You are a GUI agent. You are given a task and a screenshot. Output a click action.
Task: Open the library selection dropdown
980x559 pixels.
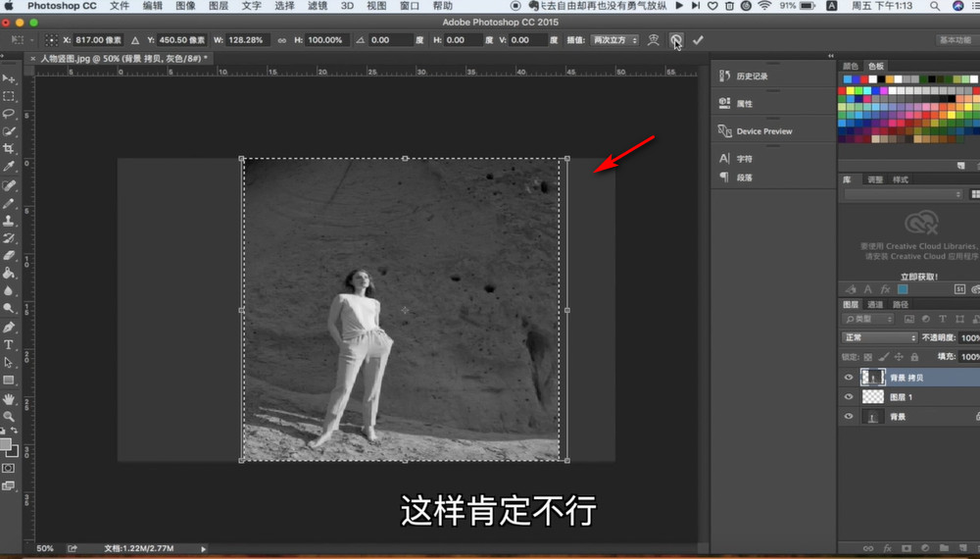(904, 194)
